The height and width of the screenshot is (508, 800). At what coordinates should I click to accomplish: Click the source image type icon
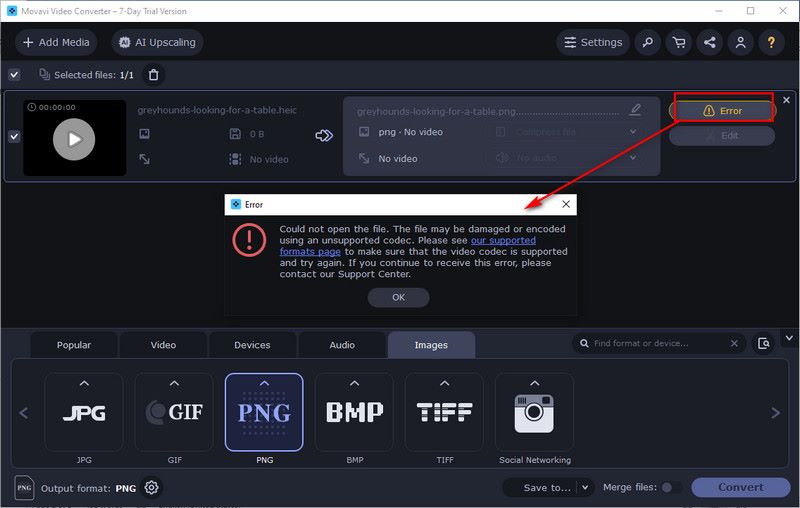(x=144, y=134)
